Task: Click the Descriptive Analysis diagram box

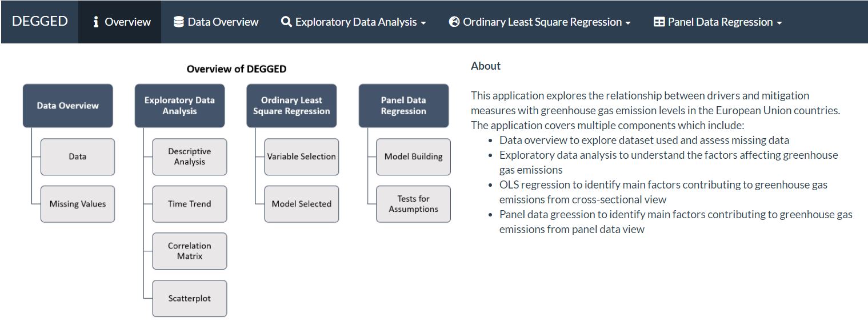Action: 190,157
